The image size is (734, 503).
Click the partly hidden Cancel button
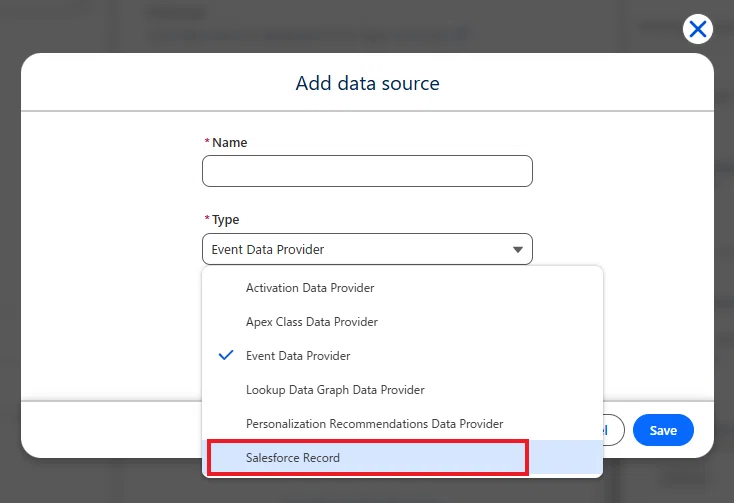pos(613,430)
